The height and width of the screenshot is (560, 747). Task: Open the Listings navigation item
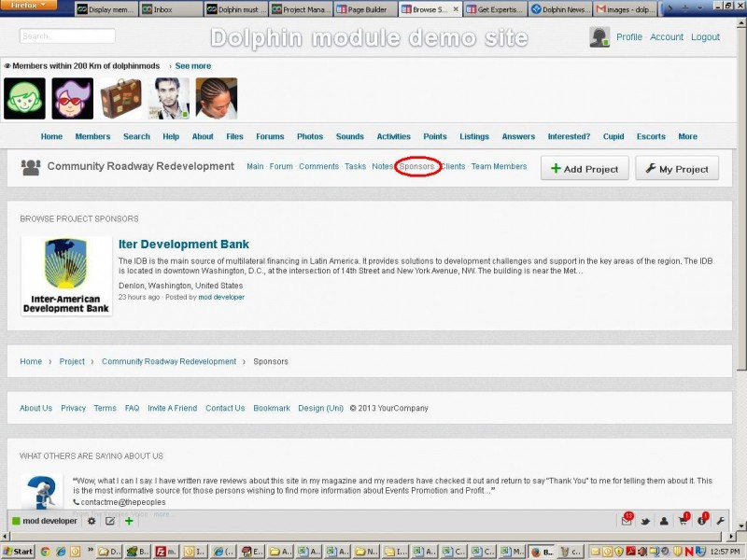474,136
